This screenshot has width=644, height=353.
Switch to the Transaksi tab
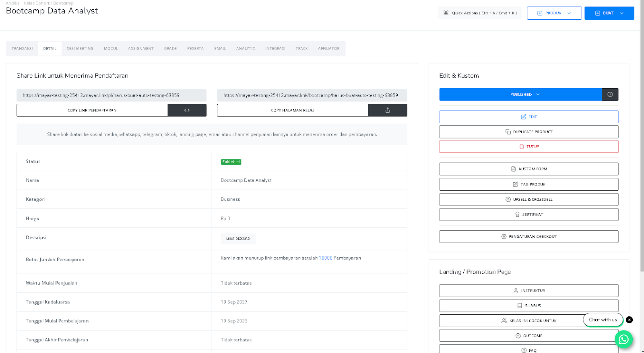point(22,49)
